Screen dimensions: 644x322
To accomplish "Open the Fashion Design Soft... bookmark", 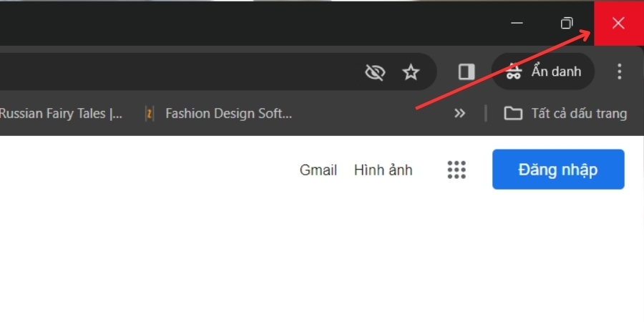I will [219, 113].
